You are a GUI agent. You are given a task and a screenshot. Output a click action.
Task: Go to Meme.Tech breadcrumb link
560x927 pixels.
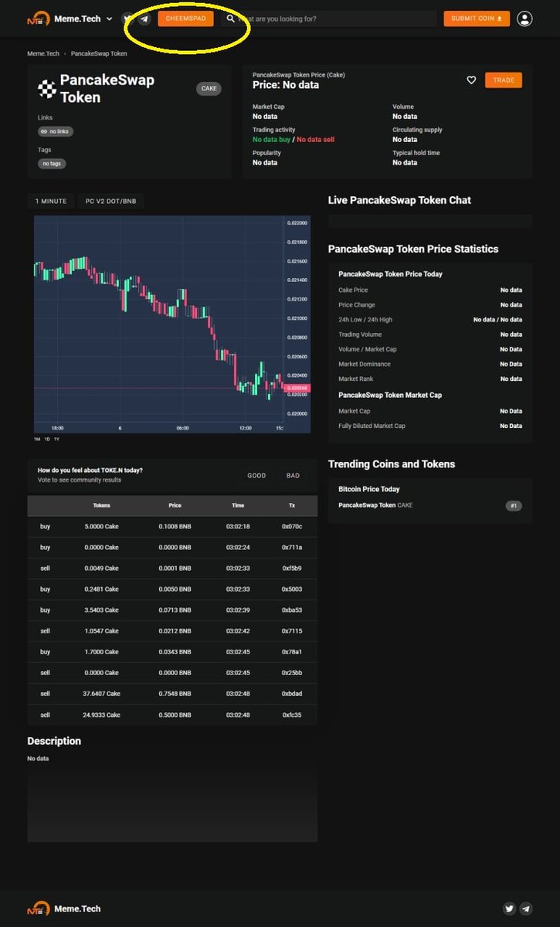coord(43,54)
